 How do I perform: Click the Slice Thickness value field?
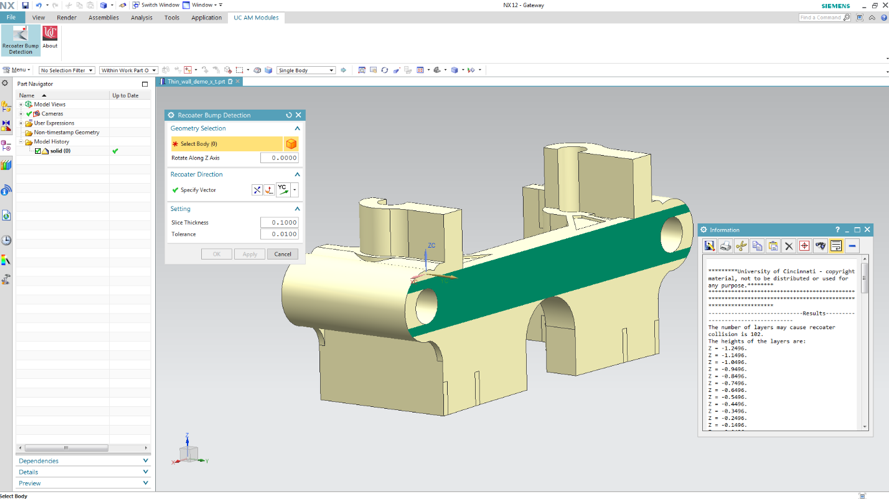point(279,223)
